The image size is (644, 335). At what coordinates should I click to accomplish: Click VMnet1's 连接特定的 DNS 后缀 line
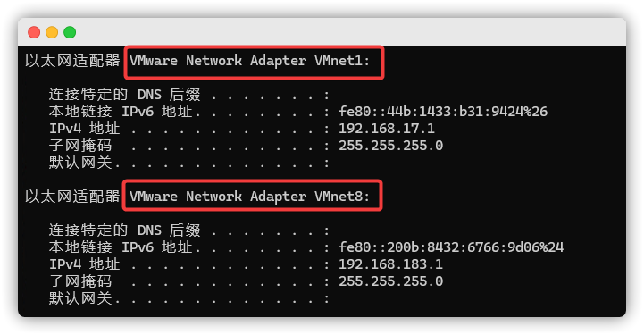(189, 95)
